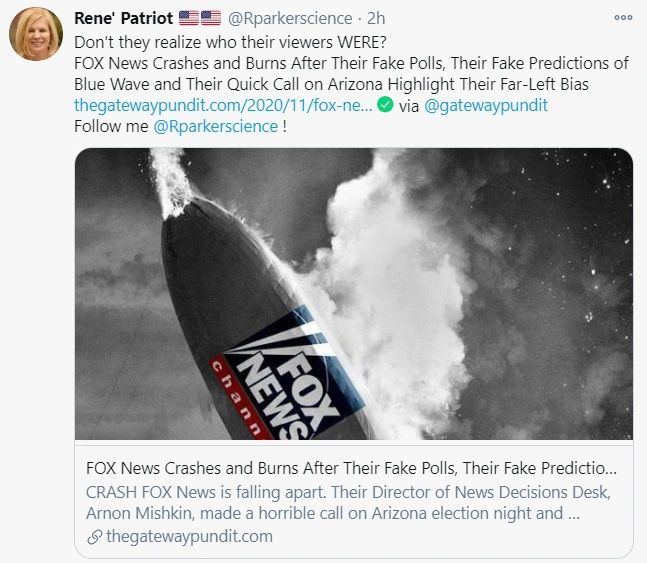Screen dimensions: 647x563
Task: Click the green checkmark icon after the URL
Action: coord(385,105)
